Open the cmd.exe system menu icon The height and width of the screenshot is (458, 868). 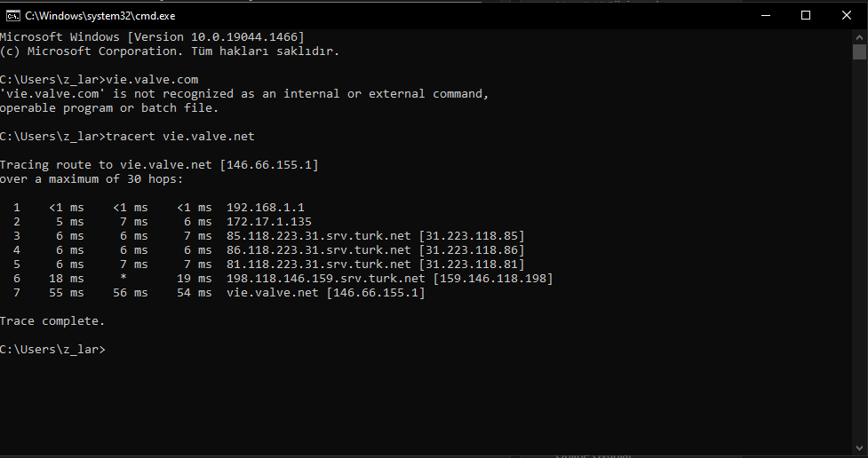(x=12, y=15)
